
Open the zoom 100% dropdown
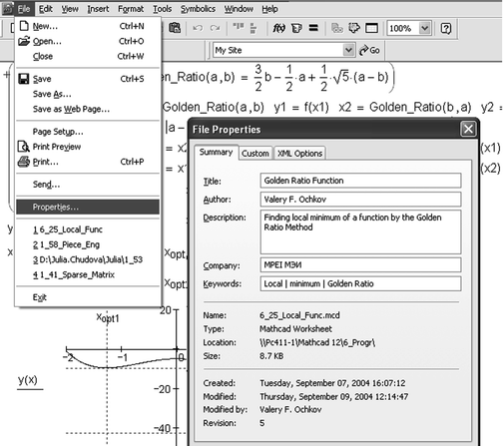[x=424, y=28]
